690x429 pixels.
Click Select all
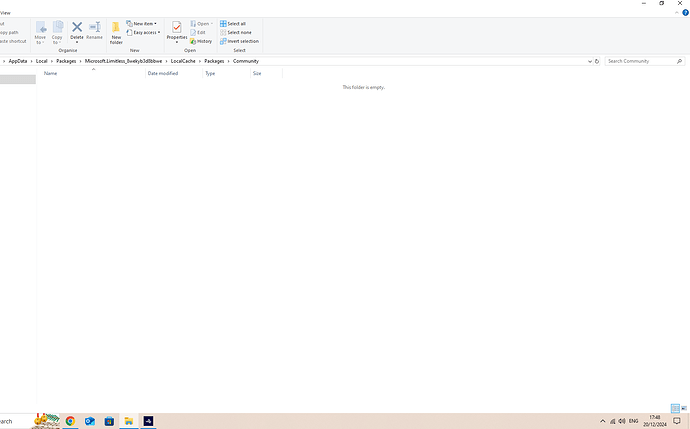(x=233, y=24)
